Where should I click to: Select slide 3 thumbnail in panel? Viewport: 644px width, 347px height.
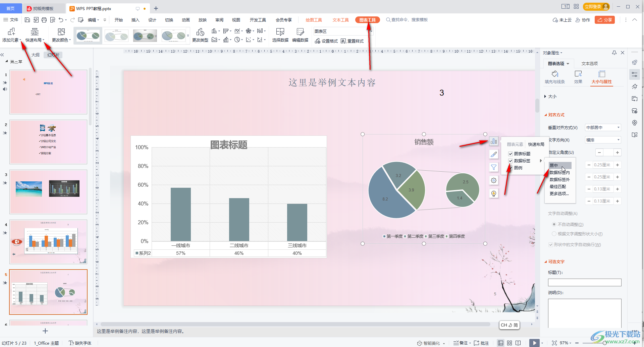tap(48, 192)
